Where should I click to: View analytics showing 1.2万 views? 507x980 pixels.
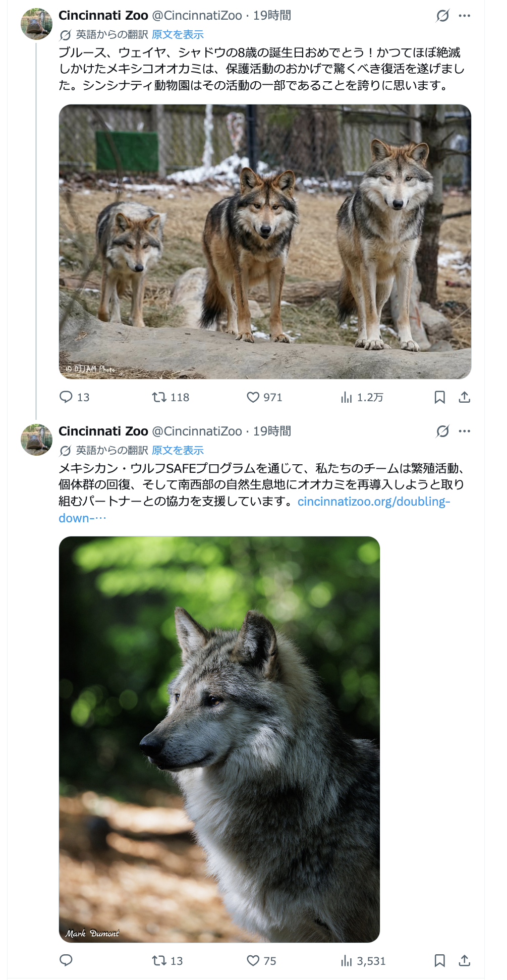tap(346, 397)
